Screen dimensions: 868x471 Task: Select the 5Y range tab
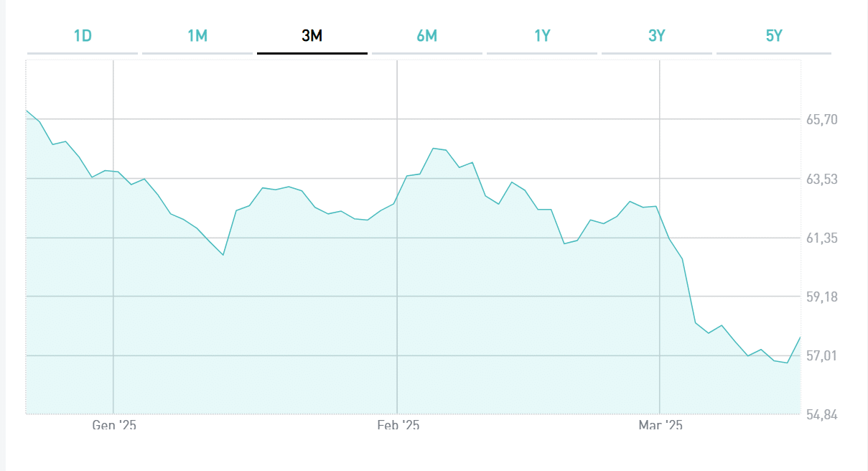(773, 36)
